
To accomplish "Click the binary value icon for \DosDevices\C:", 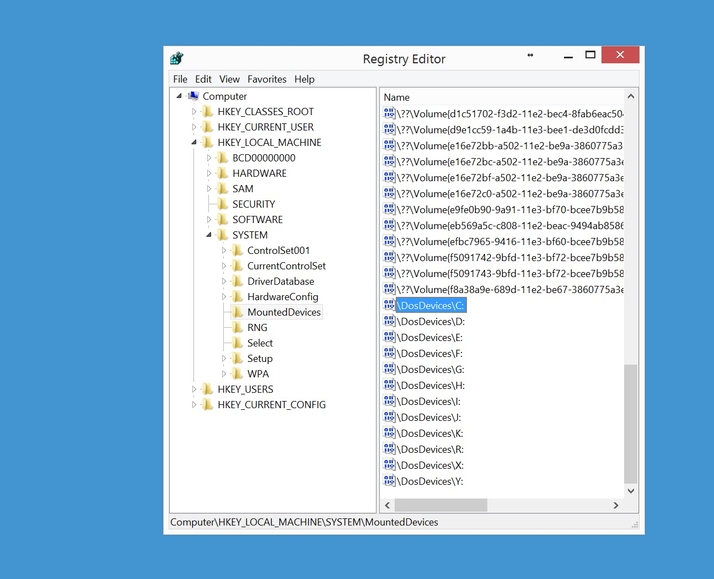I will [x=389, y=305].
